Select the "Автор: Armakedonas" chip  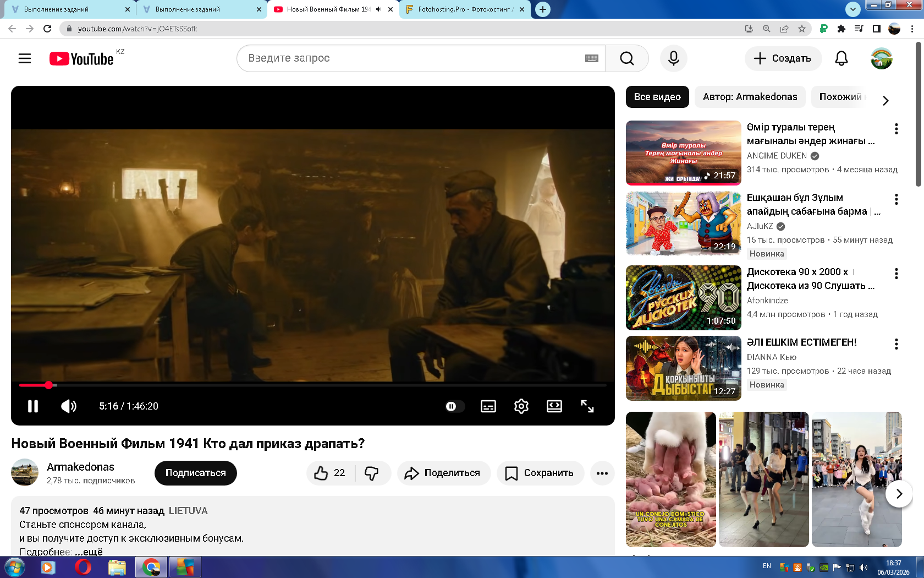tap(750, 97)
